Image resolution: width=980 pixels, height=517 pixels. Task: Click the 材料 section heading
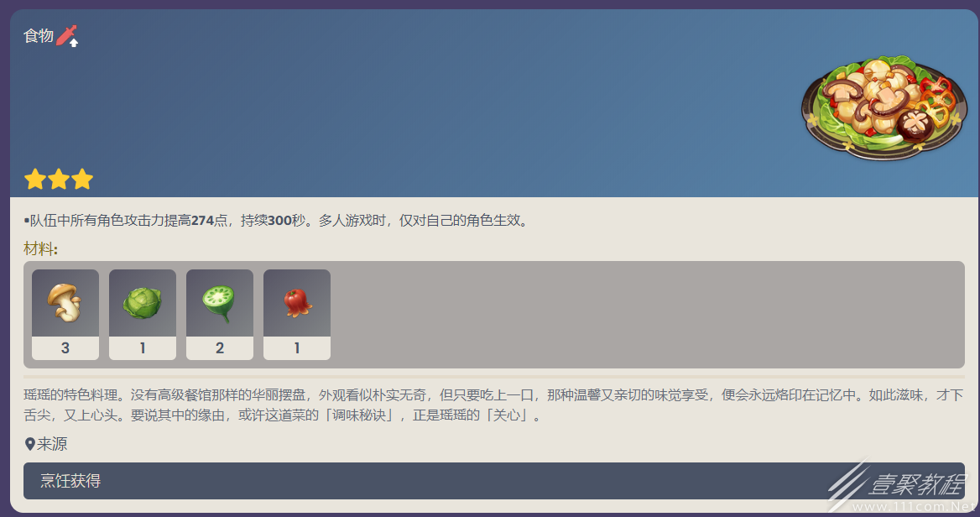40,248
